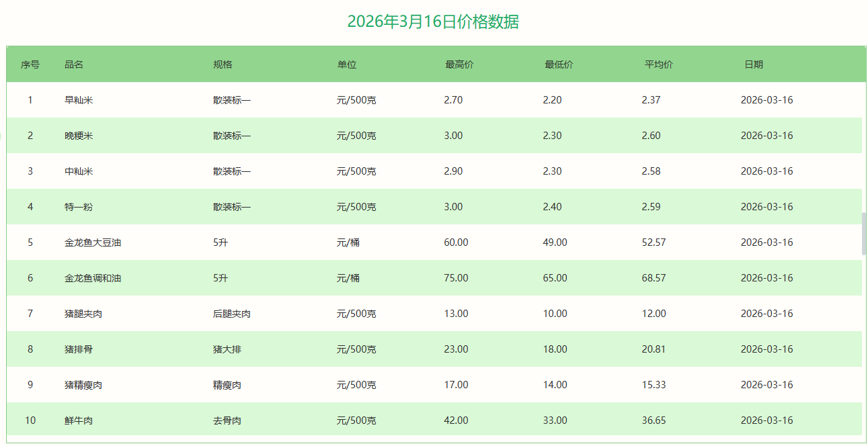The image size is (868, 446).
Task: Select the 早籼米 product name cell
Action: click(x=79, y=100)
